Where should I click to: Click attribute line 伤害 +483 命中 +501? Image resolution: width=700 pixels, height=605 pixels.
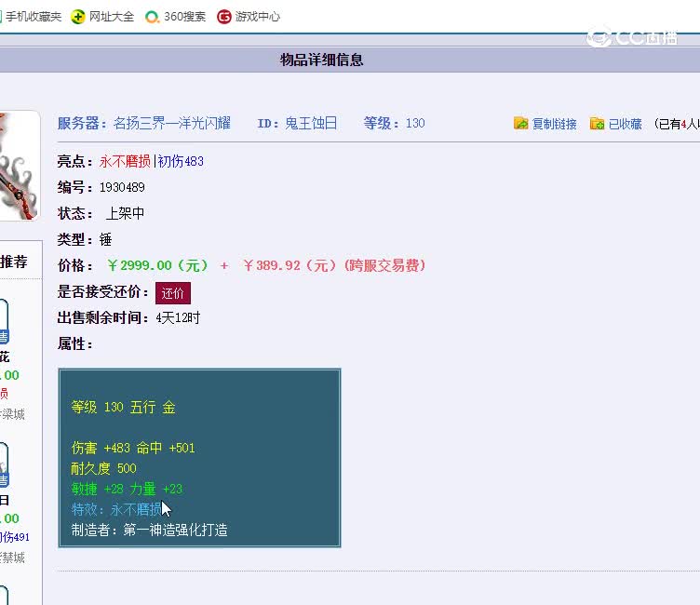point(133,448)
